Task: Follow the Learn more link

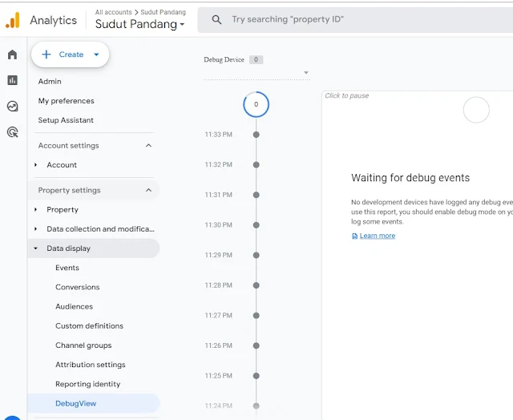Action: tap(378, 236)
